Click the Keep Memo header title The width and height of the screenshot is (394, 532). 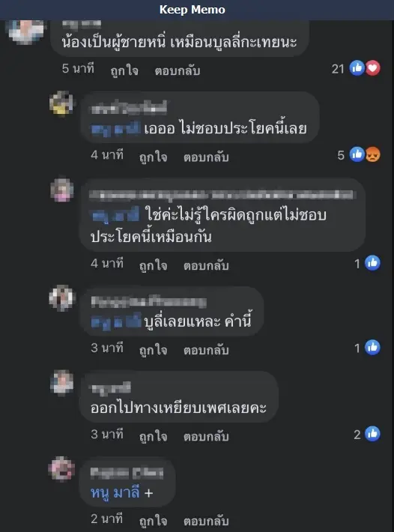pyautogui.click(x=193, y=10)
